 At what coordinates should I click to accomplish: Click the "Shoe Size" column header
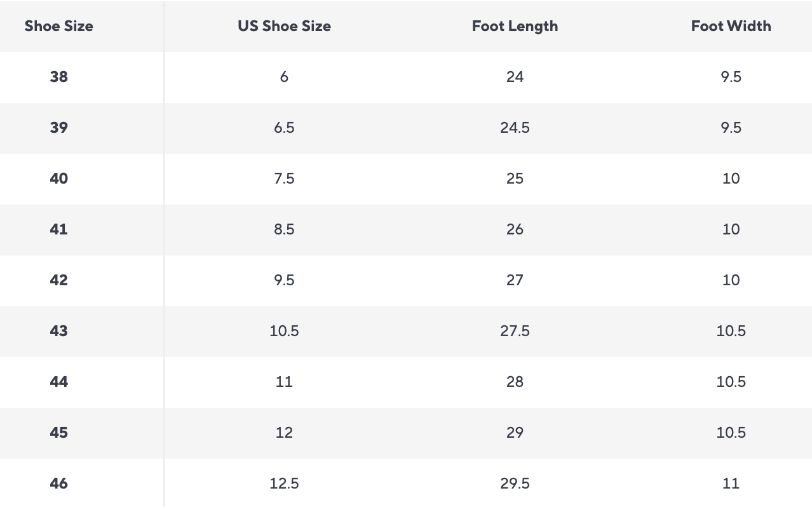tap(58, 26)
